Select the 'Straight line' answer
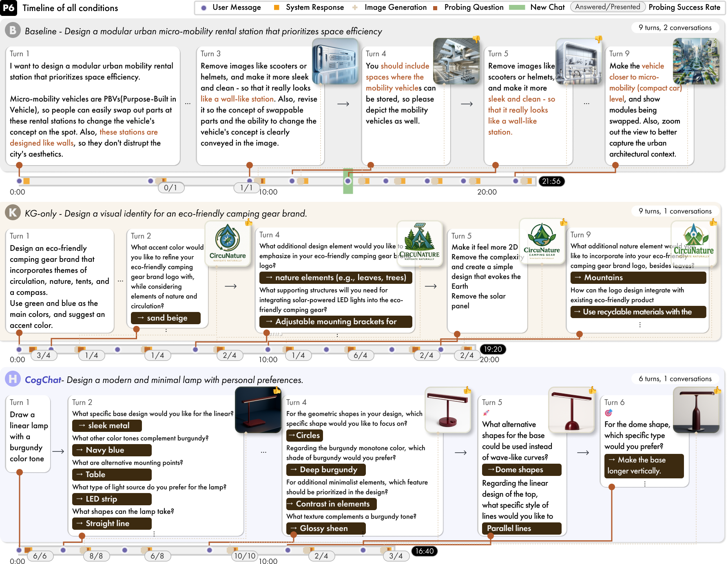 pyautogui.click(x=112, y=523)
